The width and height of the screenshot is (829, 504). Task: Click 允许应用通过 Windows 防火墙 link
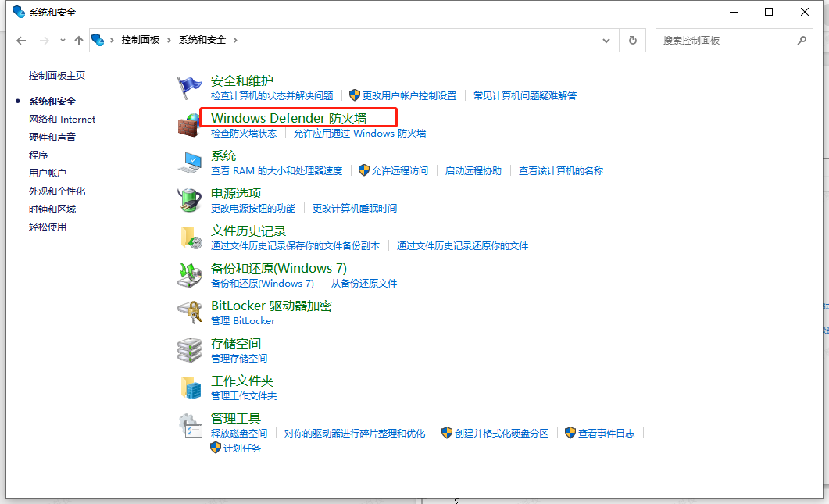pos(359,134)
